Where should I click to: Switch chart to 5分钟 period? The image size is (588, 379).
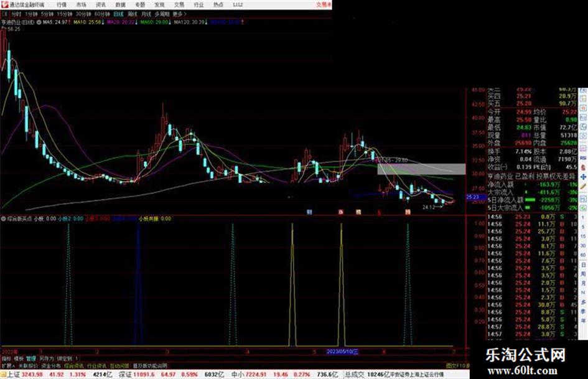point(47,14)
